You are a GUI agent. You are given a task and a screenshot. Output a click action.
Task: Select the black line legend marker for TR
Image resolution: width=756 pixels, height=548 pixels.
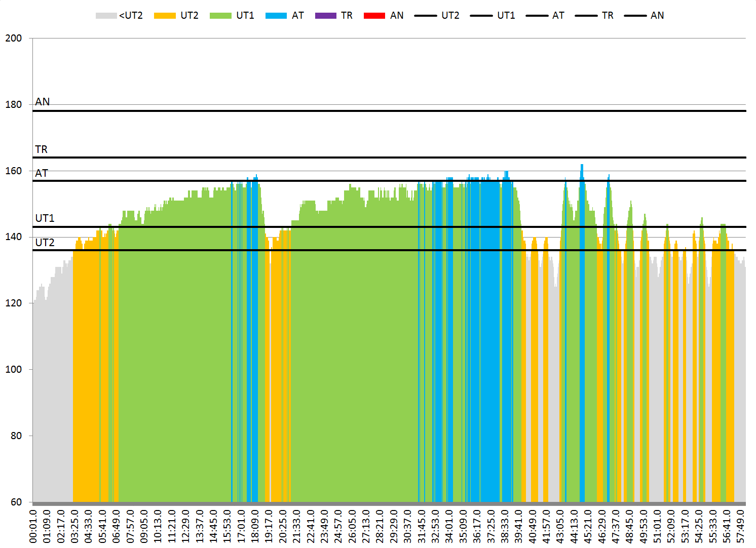tap(586, 16)
